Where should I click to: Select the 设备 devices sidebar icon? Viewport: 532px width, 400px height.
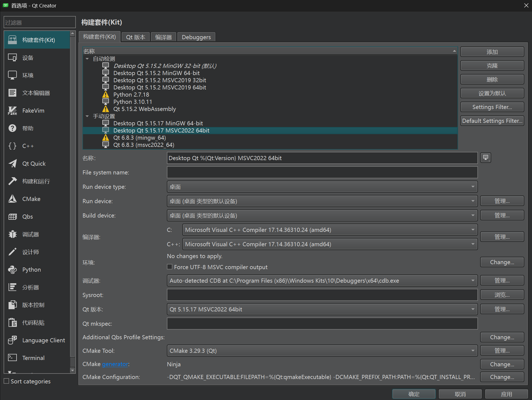[12, 58]
